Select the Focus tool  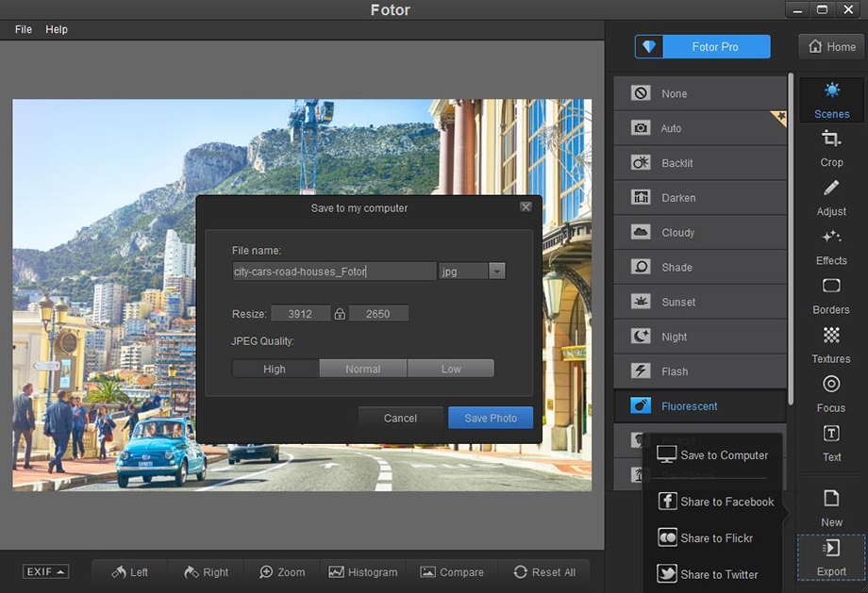tap(831, 392)
